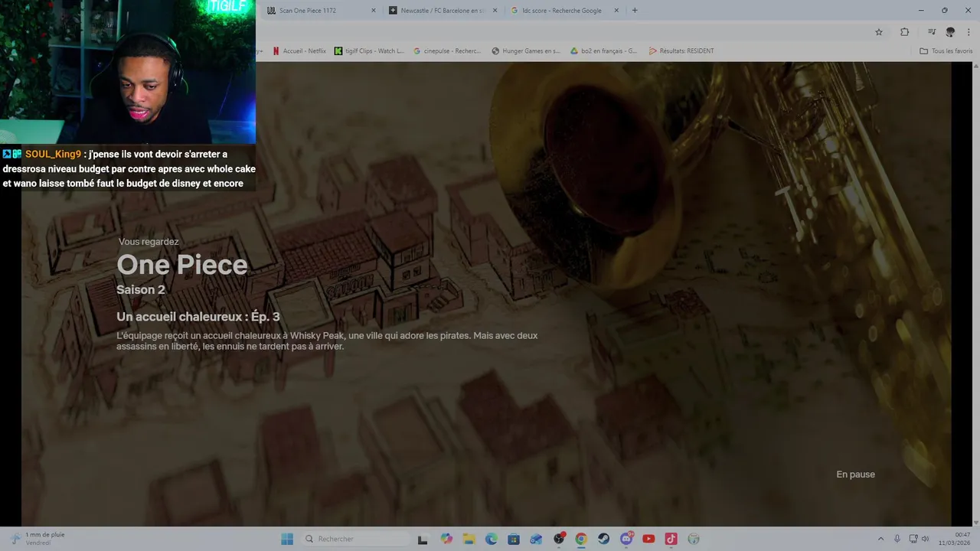The width and height of the screenshot is (980, 551).
Task: Open Discord from the taskbar
Action: (x=626, y=539)
